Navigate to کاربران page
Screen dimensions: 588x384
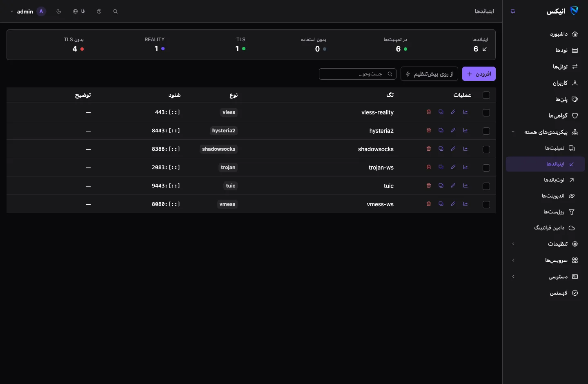click(x=545, y=83)
